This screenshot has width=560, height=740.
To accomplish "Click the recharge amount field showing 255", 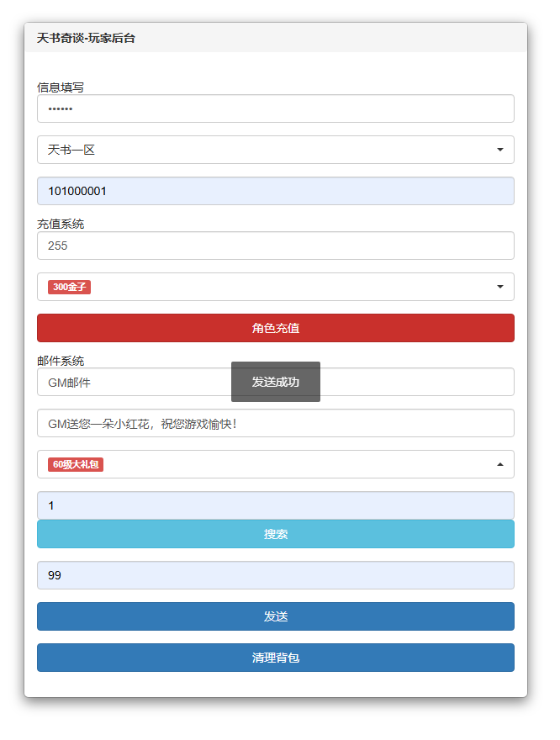I will [276, 246].
